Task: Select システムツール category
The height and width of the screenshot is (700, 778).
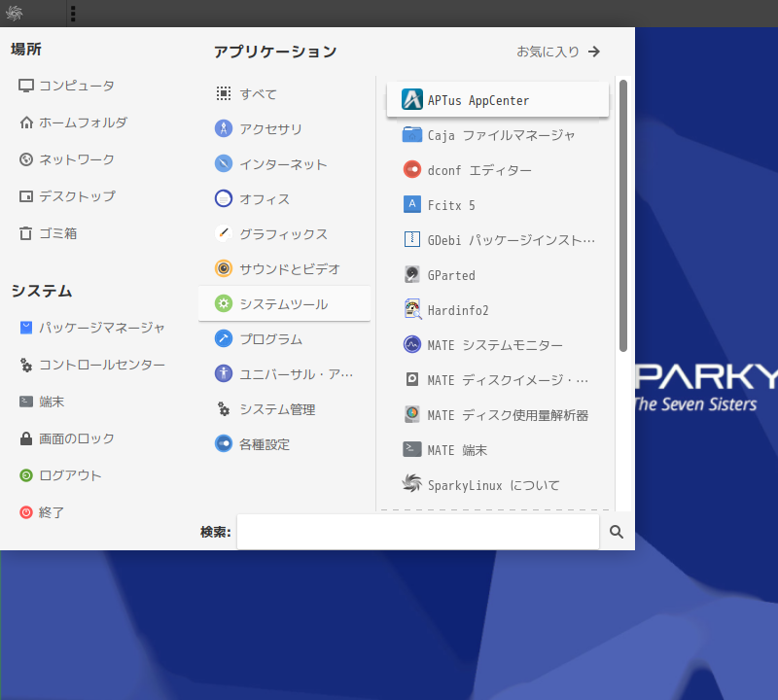Action: click(x=284, y=303)
